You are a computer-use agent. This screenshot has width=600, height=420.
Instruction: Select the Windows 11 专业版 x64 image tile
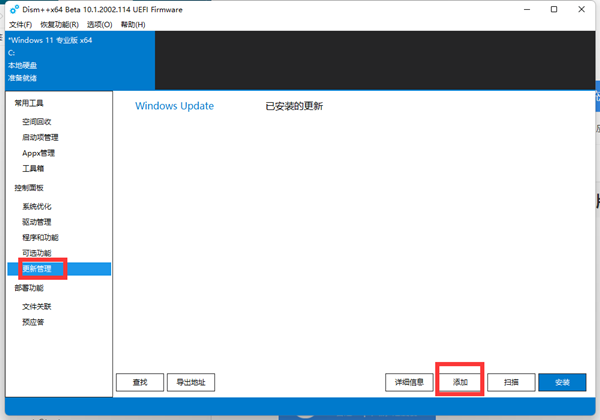click(80, 60)
